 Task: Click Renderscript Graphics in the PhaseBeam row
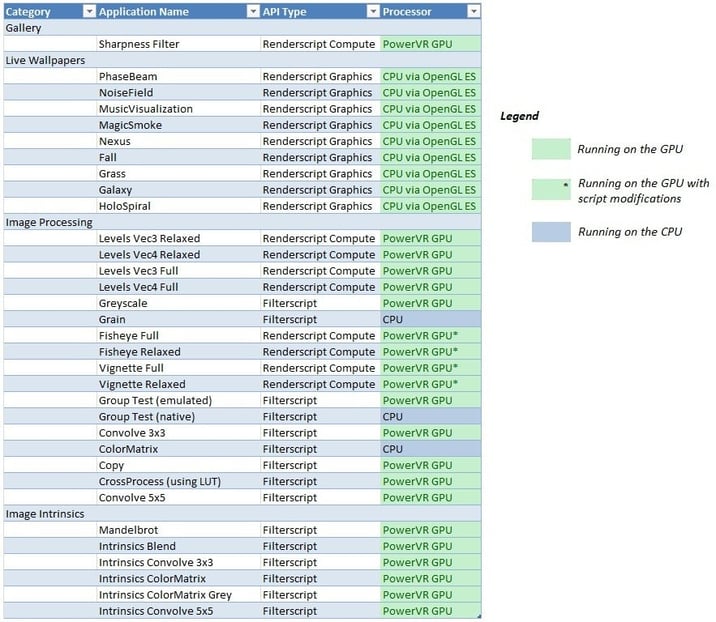pos(321,76)
